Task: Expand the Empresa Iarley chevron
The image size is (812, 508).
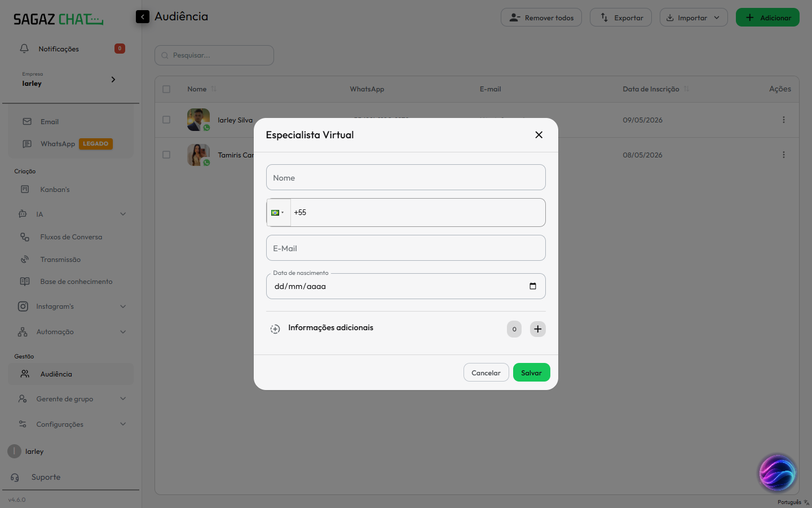Action: [x=113, y=80]
